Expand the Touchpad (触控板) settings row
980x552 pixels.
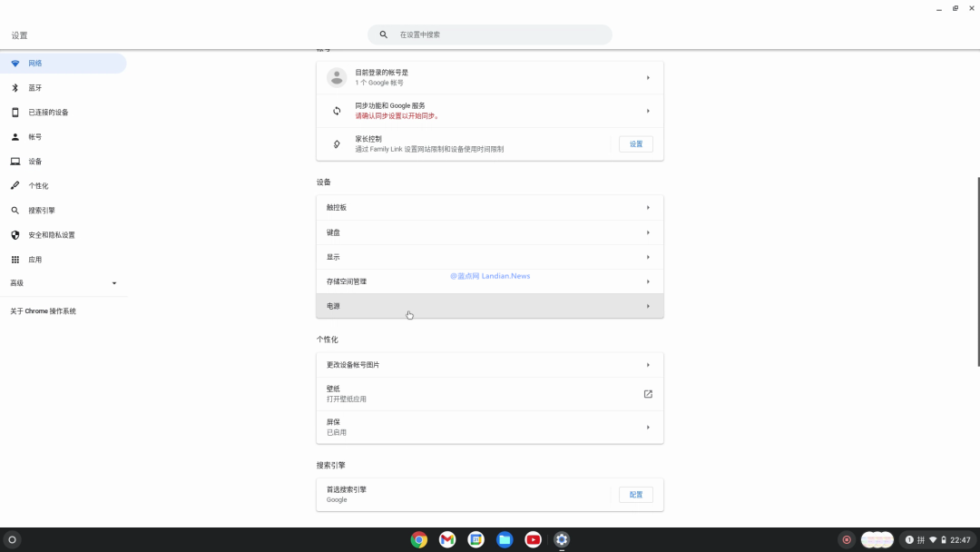489,207
